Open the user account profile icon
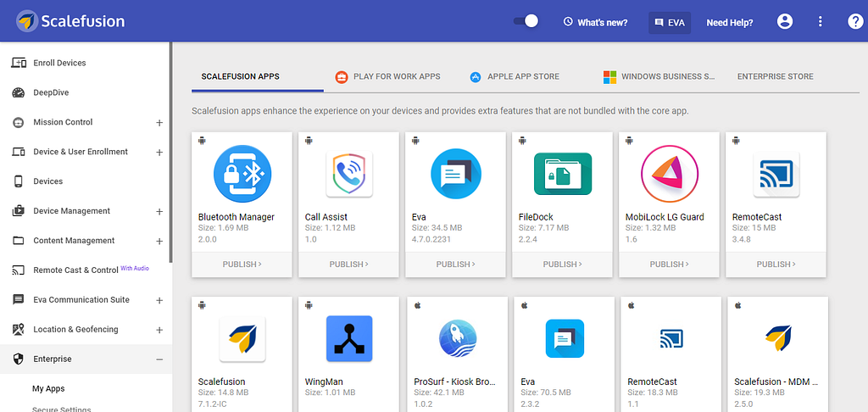The height and width of the screenshot is (412, 868). [x=784, y=21]
